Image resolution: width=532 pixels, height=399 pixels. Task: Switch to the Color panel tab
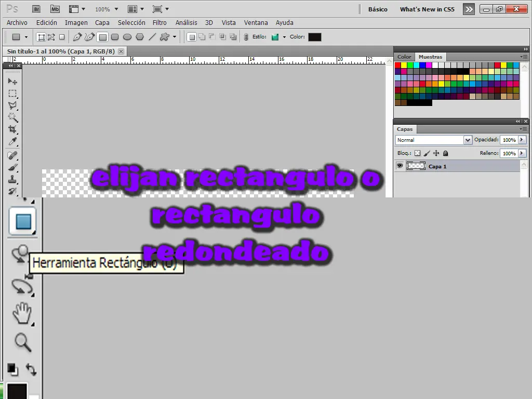pos(404,57)
